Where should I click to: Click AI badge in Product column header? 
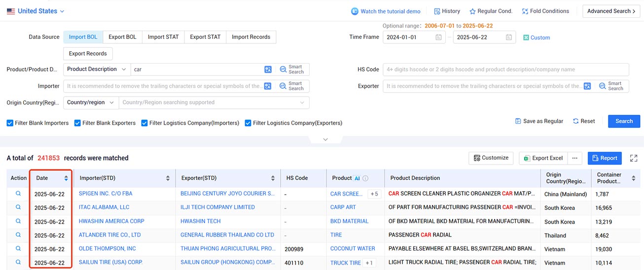coord(357,178)
